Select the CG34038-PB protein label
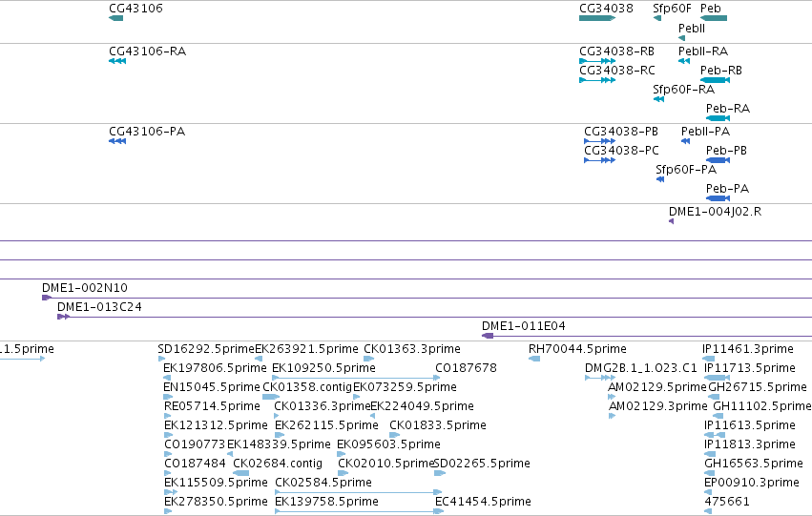This screenshot has width=812, height=516. pyautogui.click(x=621, y=132)
